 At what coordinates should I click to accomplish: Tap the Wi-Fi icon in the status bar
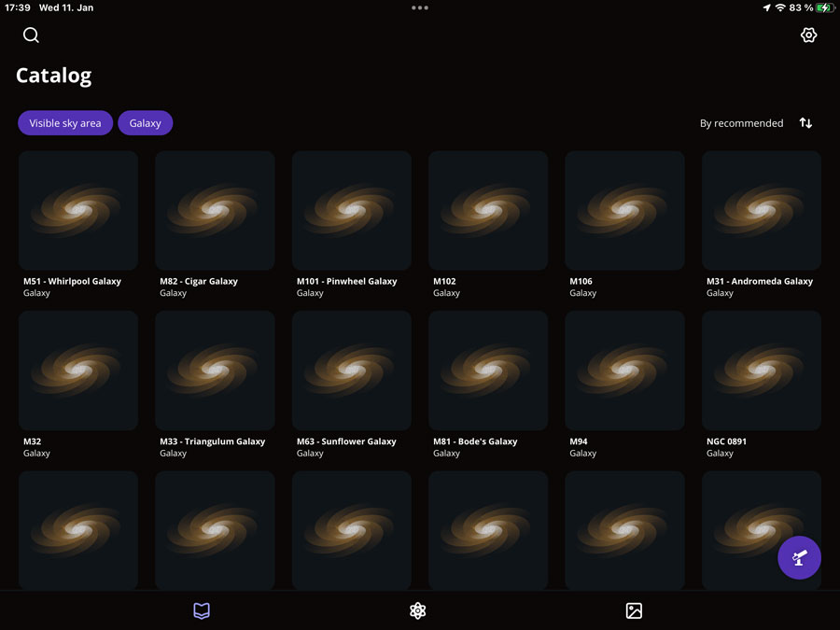[780, 7]
